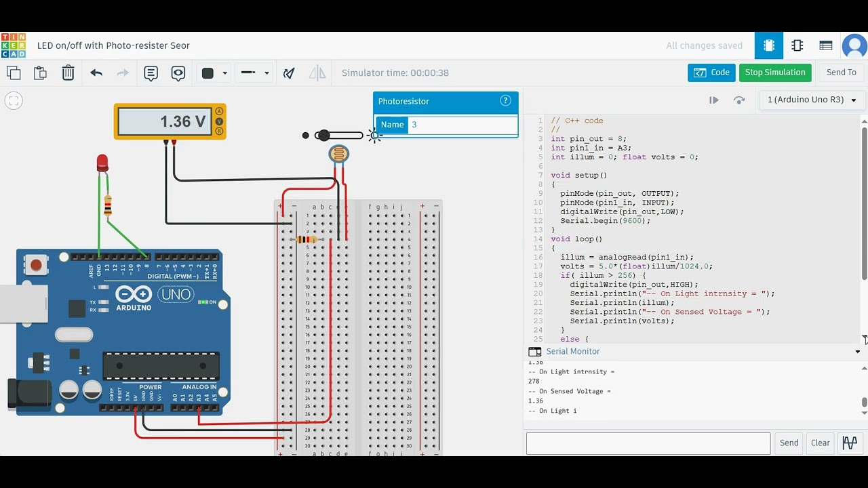The image size is (868, 488).
Task: Clear the serial monitor output
Action: click(821, 443)
